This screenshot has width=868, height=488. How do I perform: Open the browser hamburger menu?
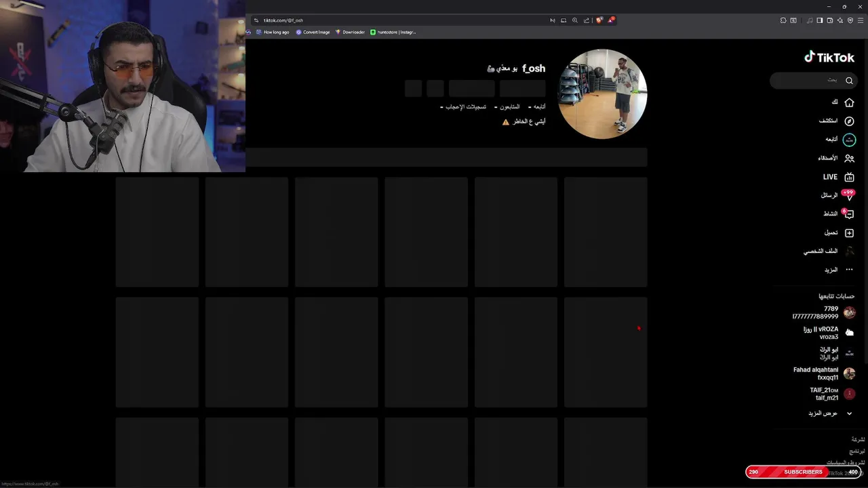tap(861, 20)
